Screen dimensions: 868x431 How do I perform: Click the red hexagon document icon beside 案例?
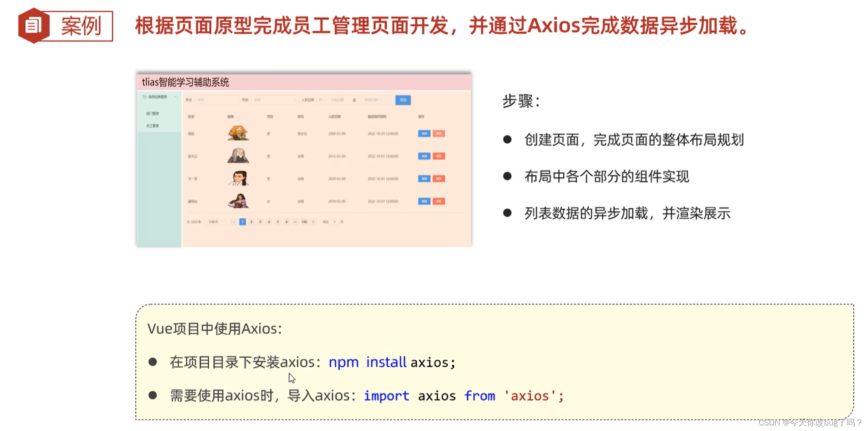click(x=34, y=25)
